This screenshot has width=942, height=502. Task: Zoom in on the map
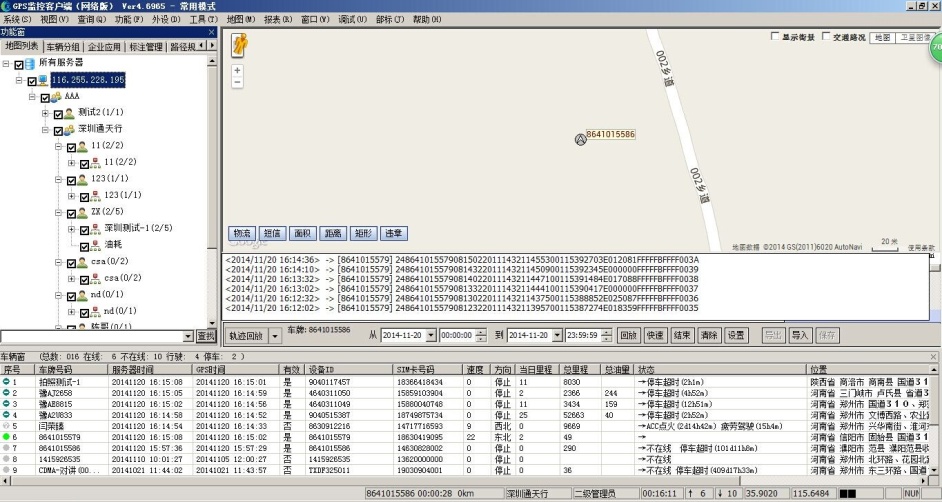tap(238, 71)
